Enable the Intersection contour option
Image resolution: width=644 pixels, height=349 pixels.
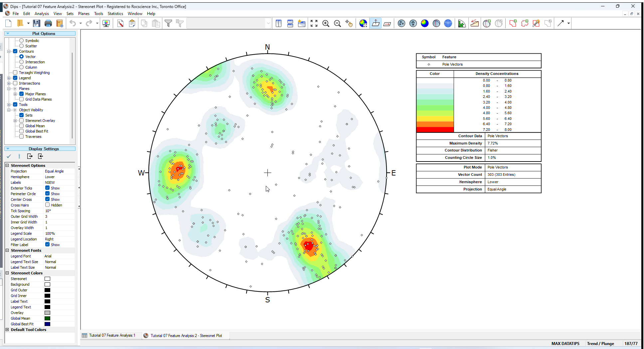point(21,62)
